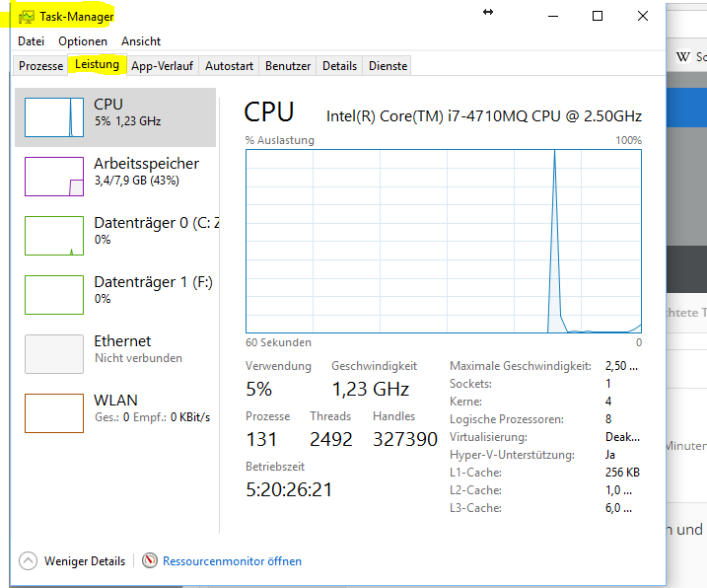The height and width of the screenshot is (588, 707).
Task: Click the 60 Sekunden axis label
Action: [x=278, y=342]
